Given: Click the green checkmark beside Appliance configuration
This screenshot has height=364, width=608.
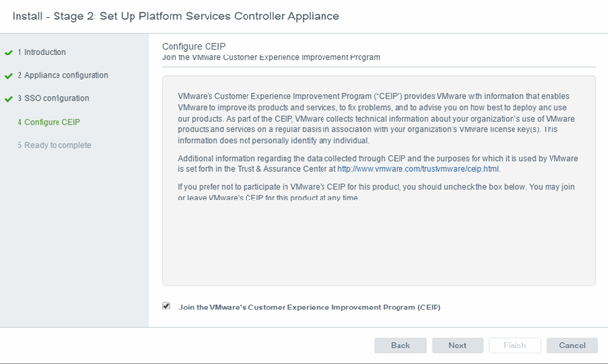Looking at the screenshot, I should coord(9,76).
